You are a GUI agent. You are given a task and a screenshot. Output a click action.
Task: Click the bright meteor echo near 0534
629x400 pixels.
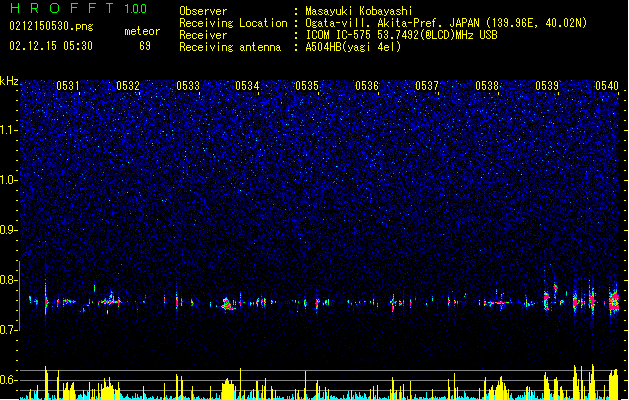(228, 304)
